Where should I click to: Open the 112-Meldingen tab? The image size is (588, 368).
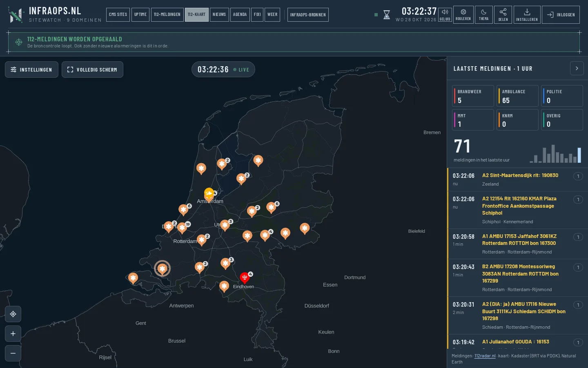[167, 15]
